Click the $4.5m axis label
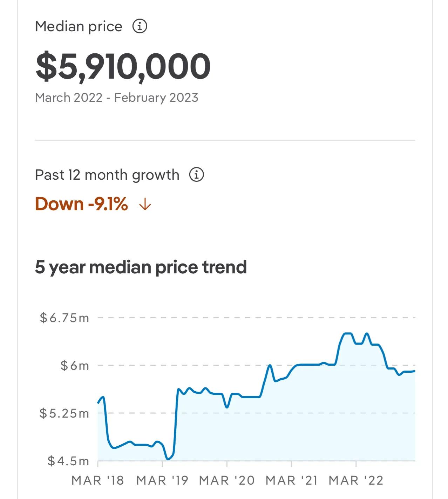This screenshot has width=448, height=499. tap(68, 461)
